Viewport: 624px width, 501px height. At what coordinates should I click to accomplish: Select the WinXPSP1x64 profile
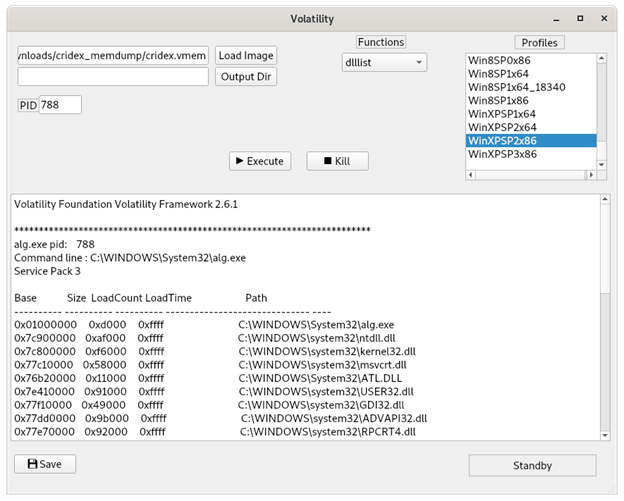click(x=531, y=114)
